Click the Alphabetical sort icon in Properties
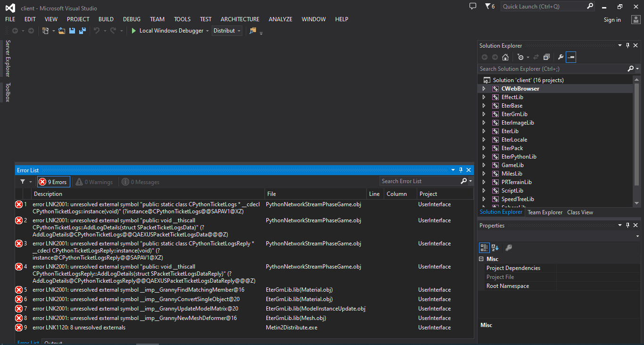The width and height of the screenshot is (644, 345). click(495, 247)
